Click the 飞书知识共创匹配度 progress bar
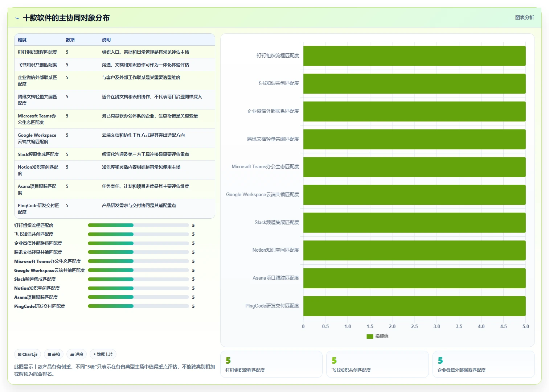The height and width of the screenshot is (392, 549). (138, 234)
